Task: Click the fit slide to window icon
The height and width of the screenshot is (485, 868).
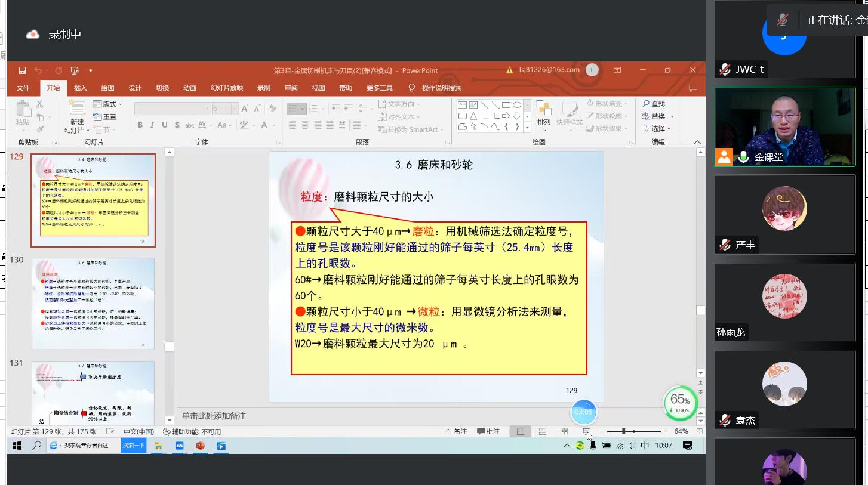Action: click(x=699, y=431)
